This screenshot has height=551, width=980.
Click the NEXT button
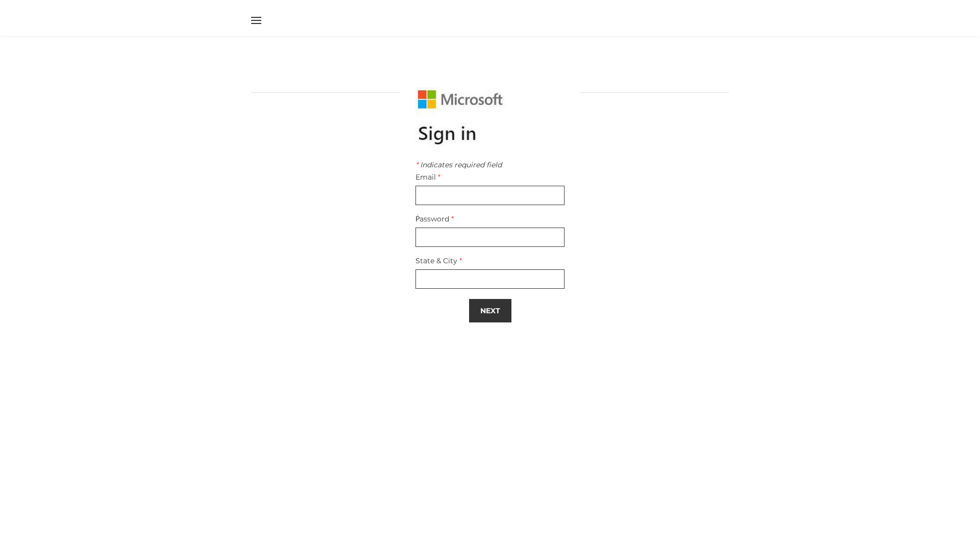[490, 311]
